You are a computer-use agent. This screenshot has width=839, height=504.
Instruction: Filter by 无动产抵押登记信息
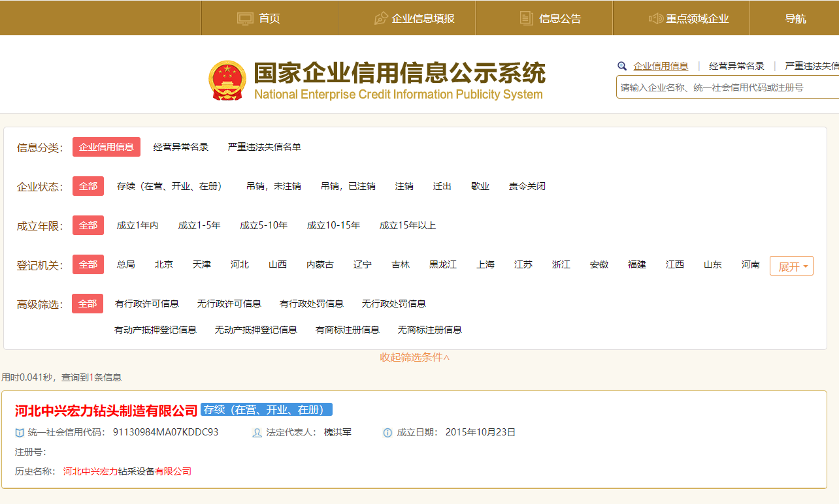point(256,330)
